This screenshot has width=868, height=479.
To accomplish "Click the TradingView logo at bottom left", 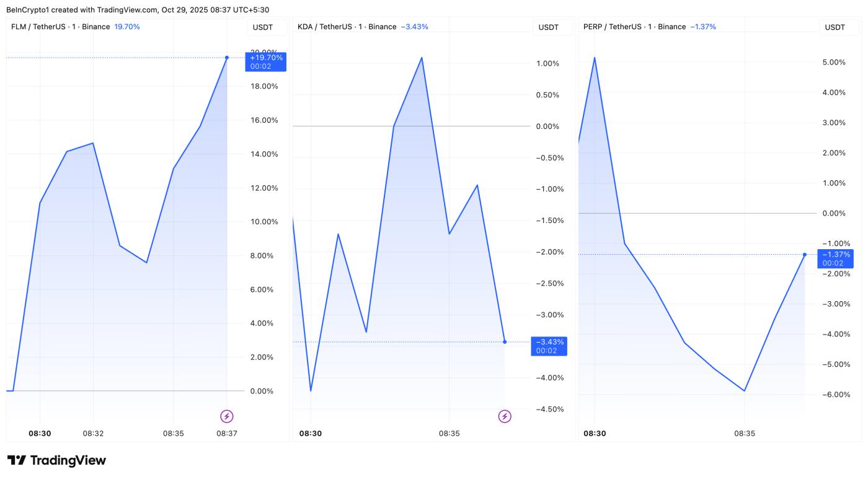I will pyautogui.click(x=56, y=460).
